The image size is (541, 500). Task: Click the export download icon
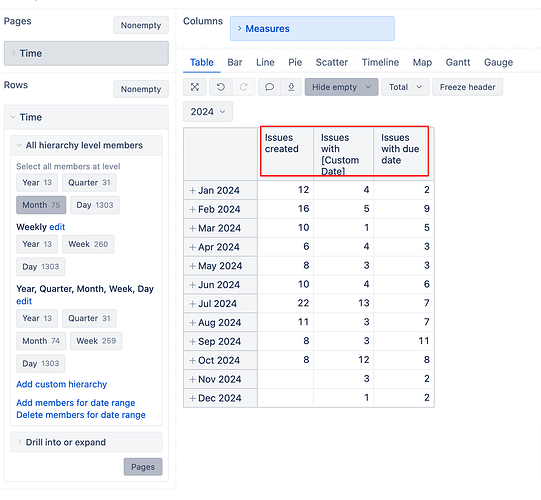coord(291,87)
